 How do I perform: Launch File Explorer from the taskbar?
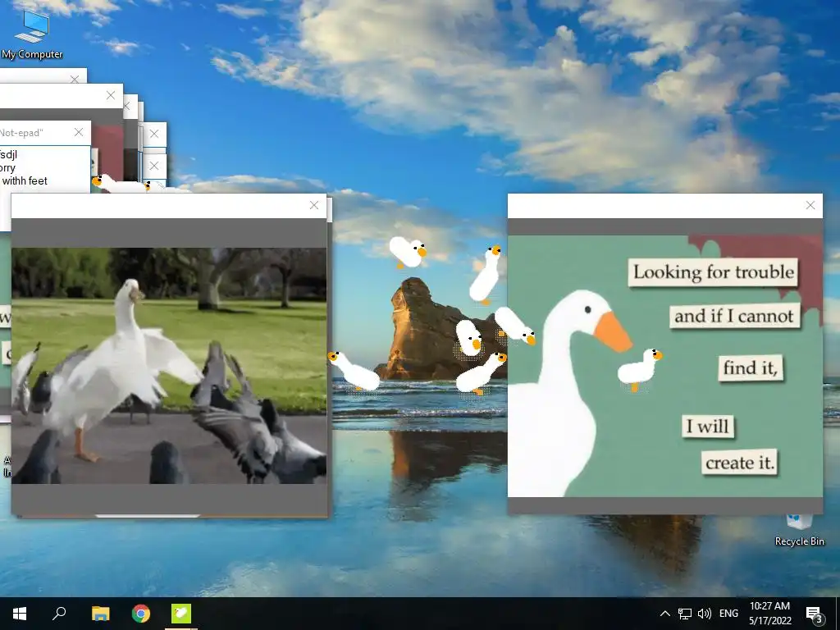(x=100, y=614)
